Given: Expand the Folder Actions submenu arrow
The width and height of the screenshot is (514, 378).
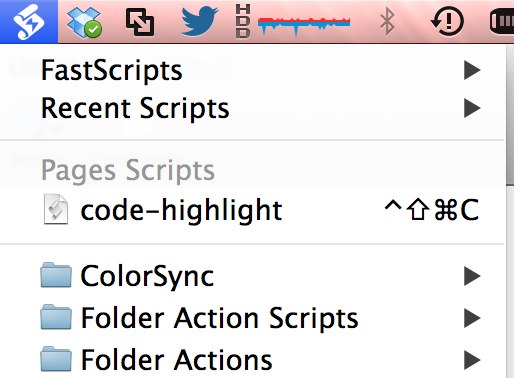Looking at the screenshot, I should coord(472,360).
